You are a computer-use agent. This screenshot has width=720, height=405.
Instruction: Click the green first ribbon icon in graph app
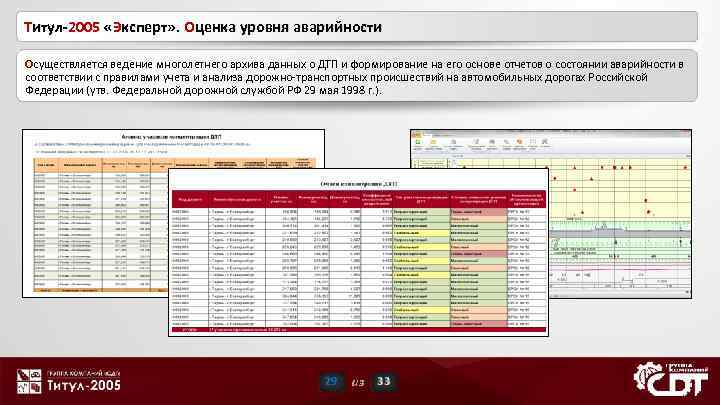pyautogui.click(x=418, y=142)
